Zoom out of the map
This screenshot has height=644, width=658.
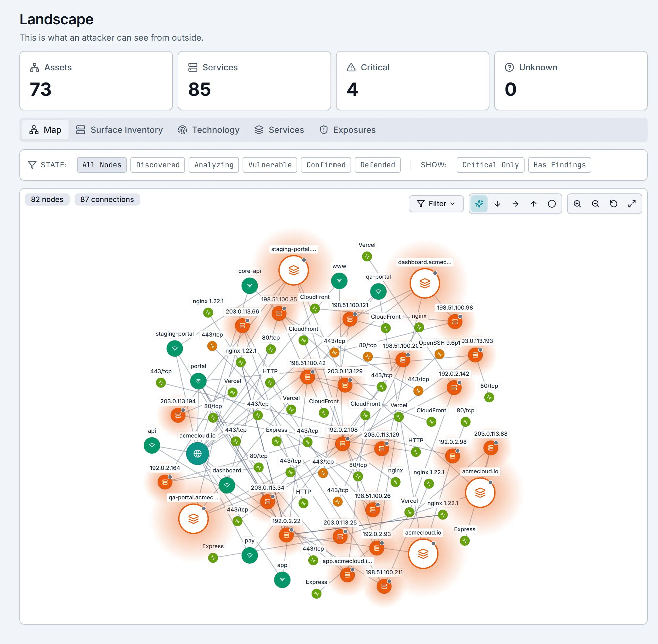tap(596, 204)
